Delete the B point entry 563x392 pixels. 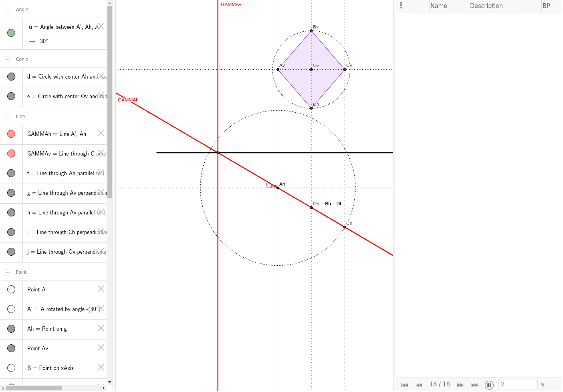[x=101, y=367]
